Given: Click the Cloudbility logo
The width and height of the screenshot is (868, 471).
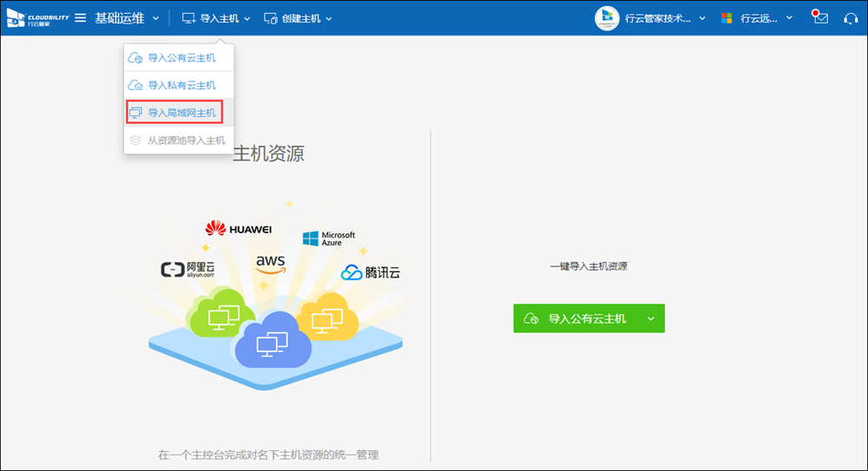Looking at the screenshot, I should 37,18.
